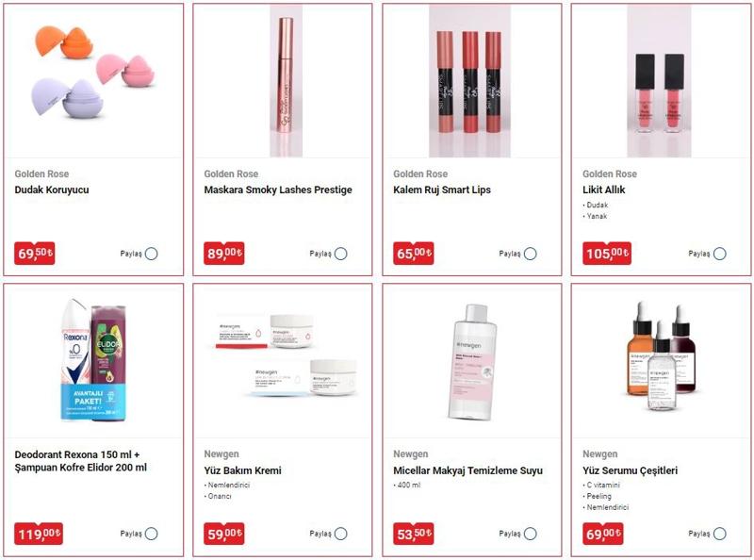Select Paylaş circle for Yüz Serumu Çeşitleri
This screenshot has height=560, width=754.
(x=720, y=534)
